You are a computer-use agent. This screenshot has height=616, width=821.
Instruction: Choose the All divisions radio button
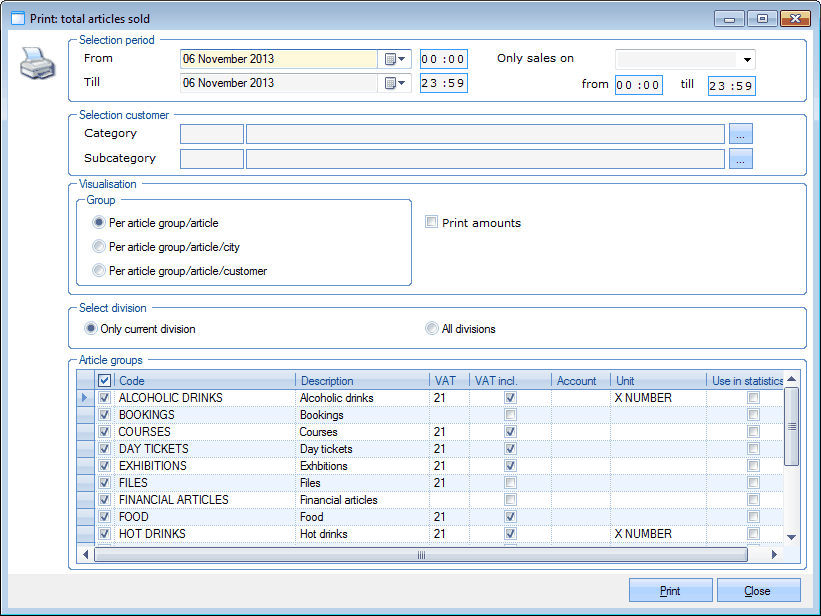click(x=432, y=329)
